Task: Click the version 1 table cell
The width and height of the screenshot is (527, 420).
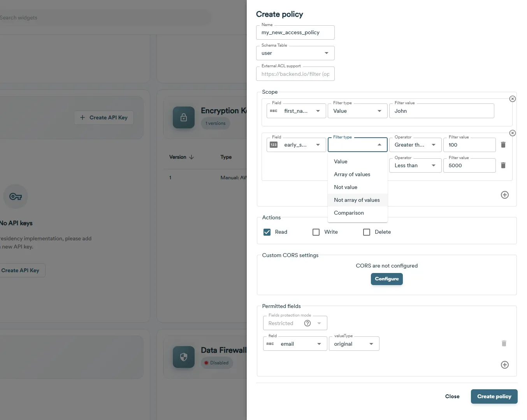Action: point(170,178)
